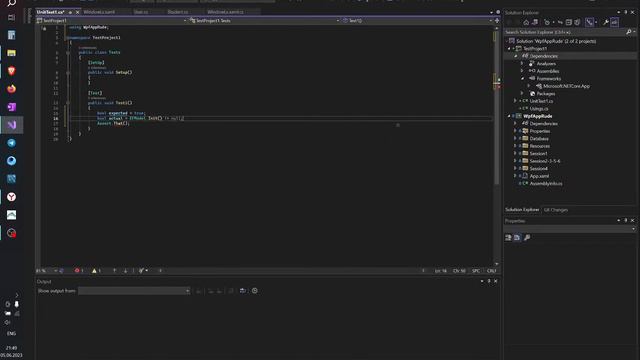Screen dimensions: 640x360
Task: Go to previous issue with the up arrow
Action: click(114, 271)
